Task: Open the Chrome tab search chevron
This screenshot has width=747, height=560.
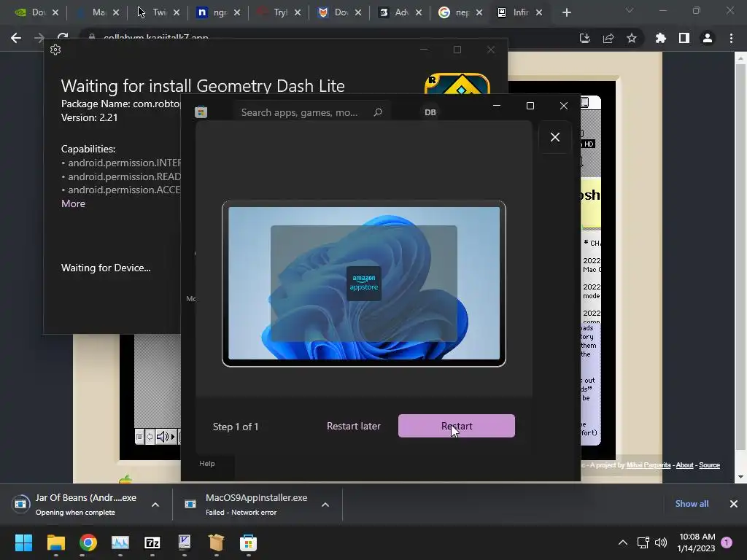Action: point(630,10)
